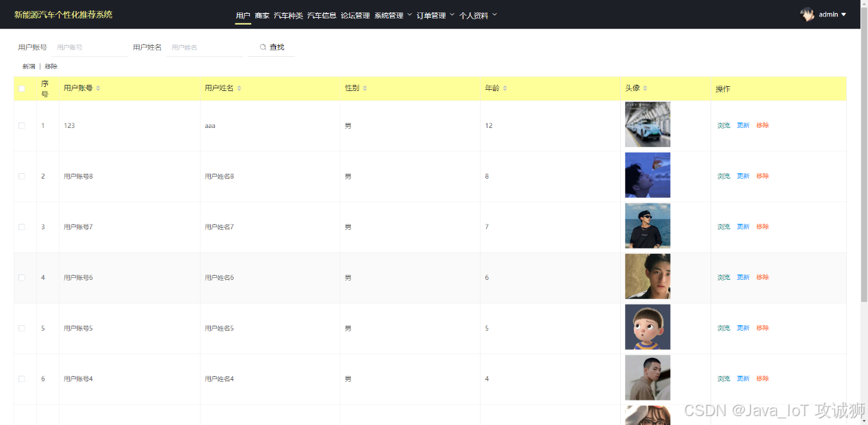Click 更新 for 用户账号4 row
The height and width of the screenshot is (425, 868).
[743, 378]
